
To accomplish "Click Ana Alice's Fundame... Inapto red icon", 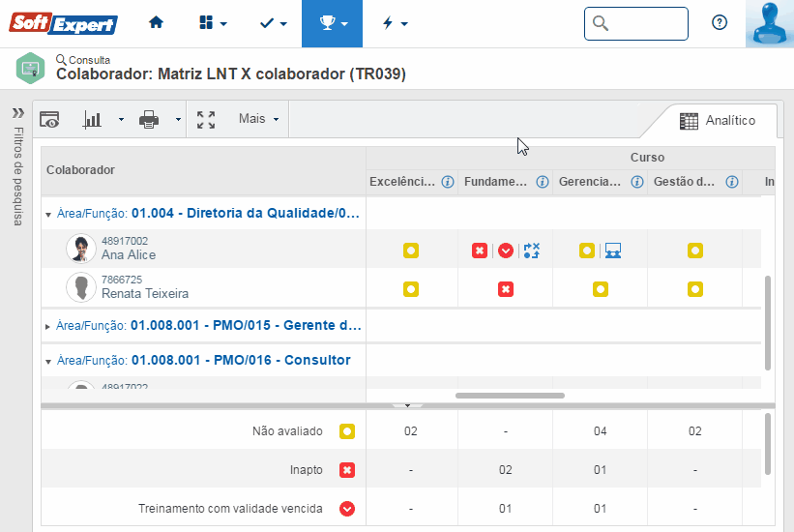I will 479,251.
